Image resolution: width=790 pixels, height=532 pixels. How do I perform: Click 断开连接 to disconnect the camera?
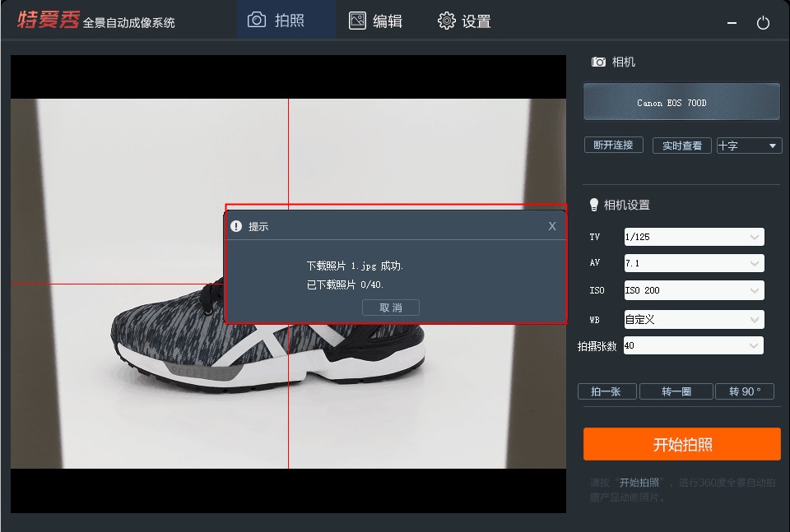613,145
